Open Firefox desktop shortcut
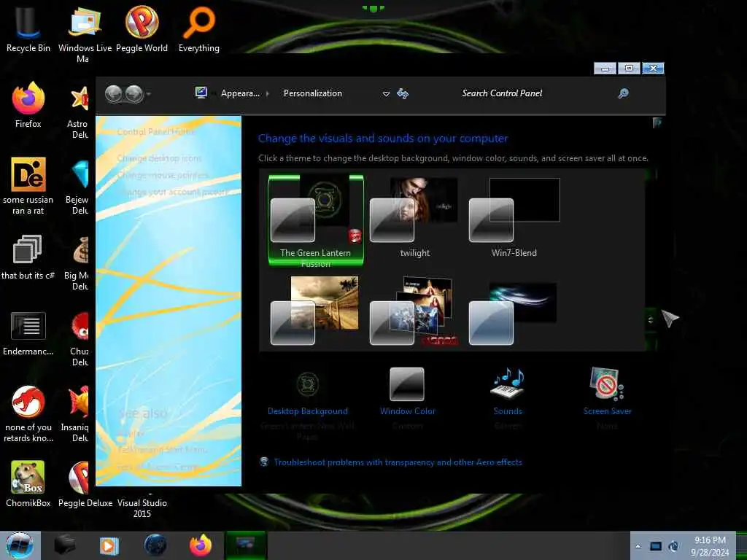747x560 pixels. pyautogui.click(x=28, y=105)
